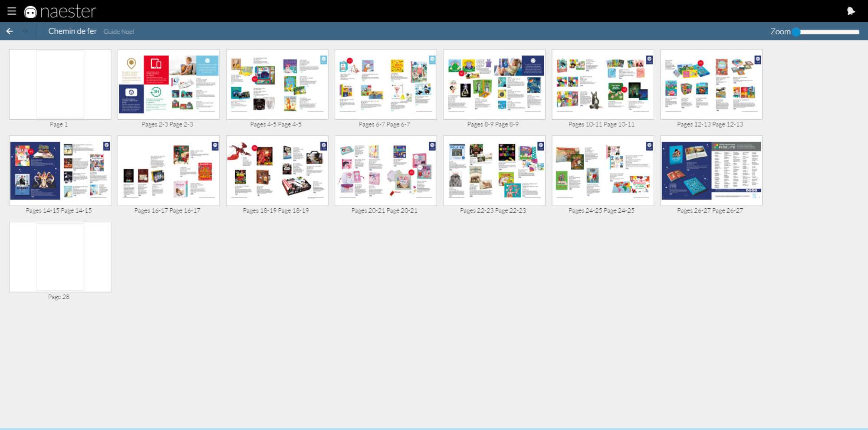Open the hamburger menu
868x430 pixels.
(x=12, y=11)
